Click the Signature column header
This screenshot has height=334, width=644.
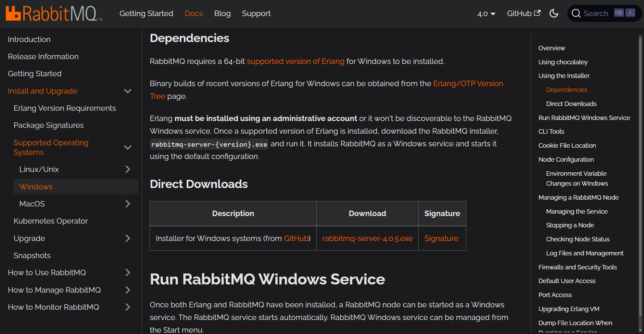(442, 213)
